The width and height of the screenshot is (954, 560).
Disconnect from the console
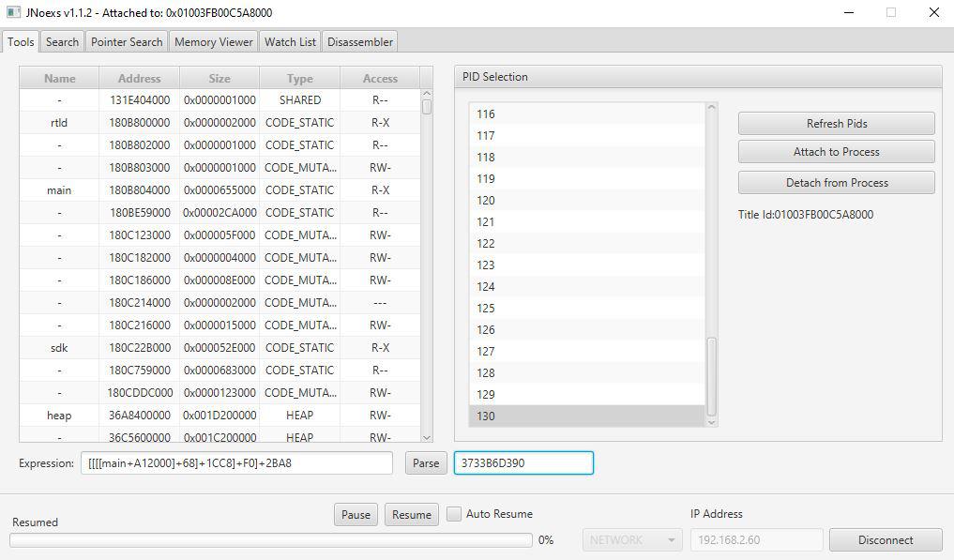click(885, 539)
